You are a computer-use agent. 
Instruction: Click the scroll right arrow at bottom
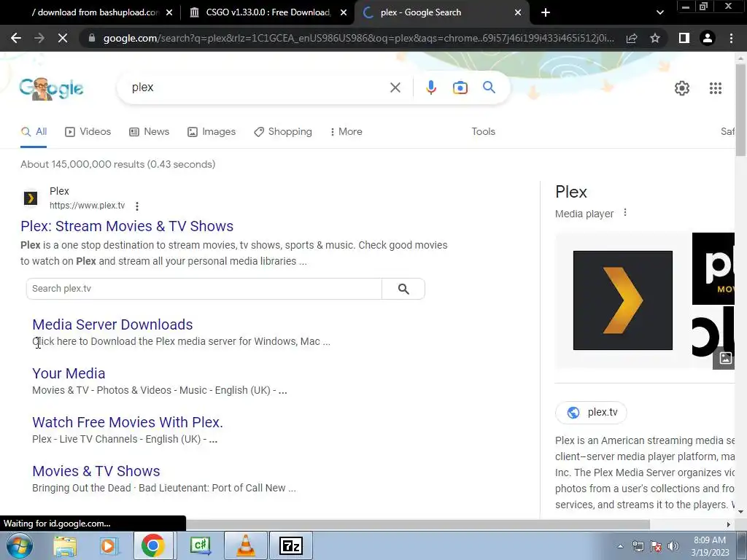coord(729,524)
